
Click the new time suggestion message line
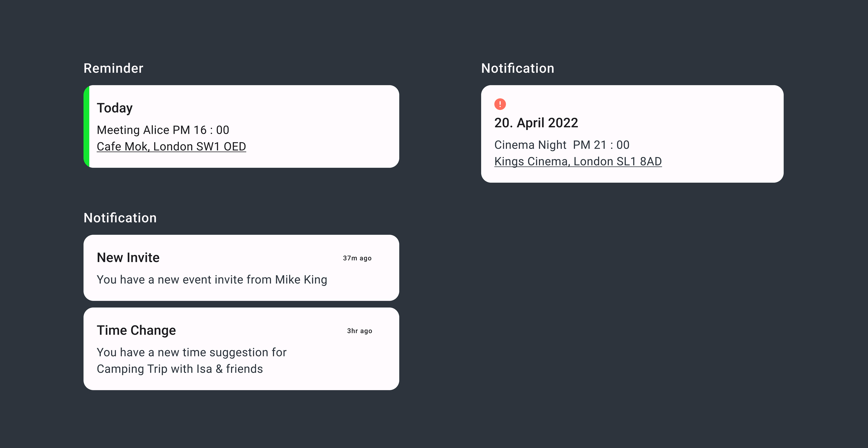tap(191, 353)
